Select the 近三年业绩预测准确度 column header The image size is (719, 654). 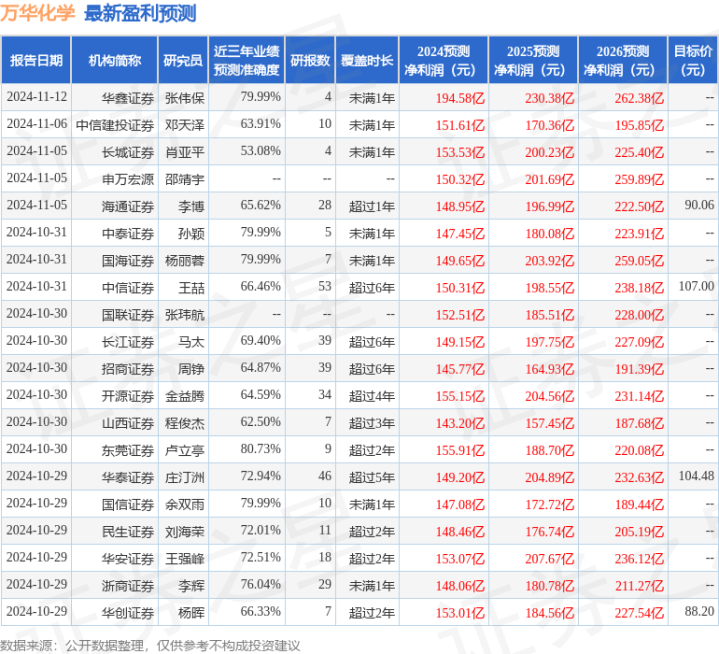tap(247, 60)
